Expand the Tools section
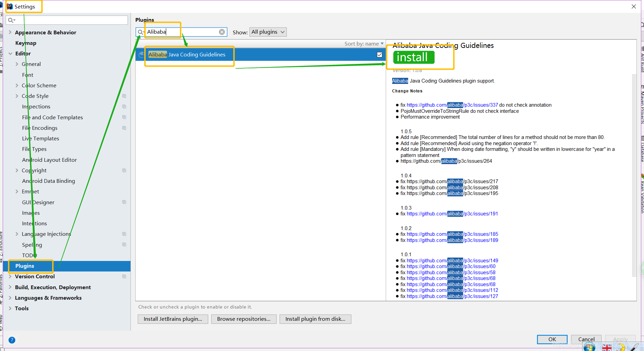Image resolution: width=644 pixels, height=351 pixels. 10,308
